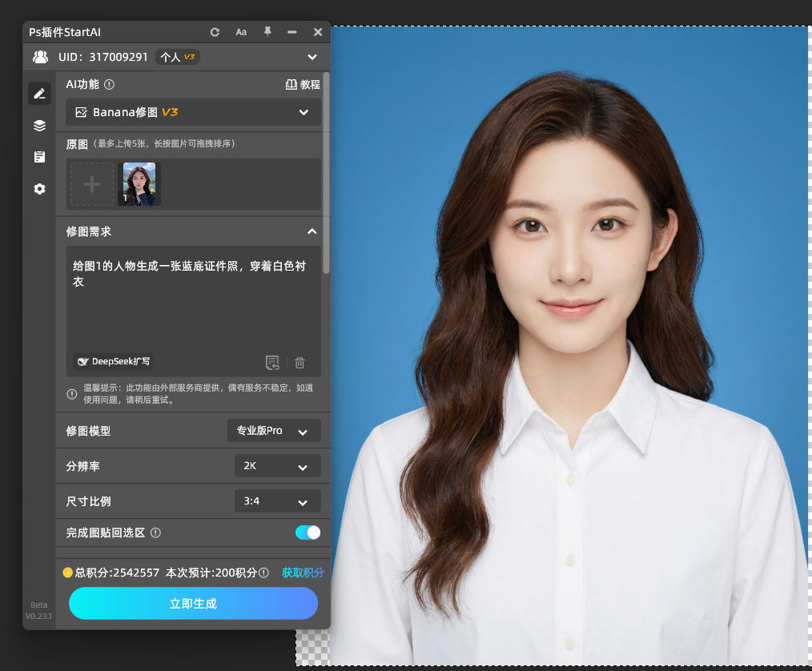
Task: Pin the StartAI panel
Action: click(267, 32)
